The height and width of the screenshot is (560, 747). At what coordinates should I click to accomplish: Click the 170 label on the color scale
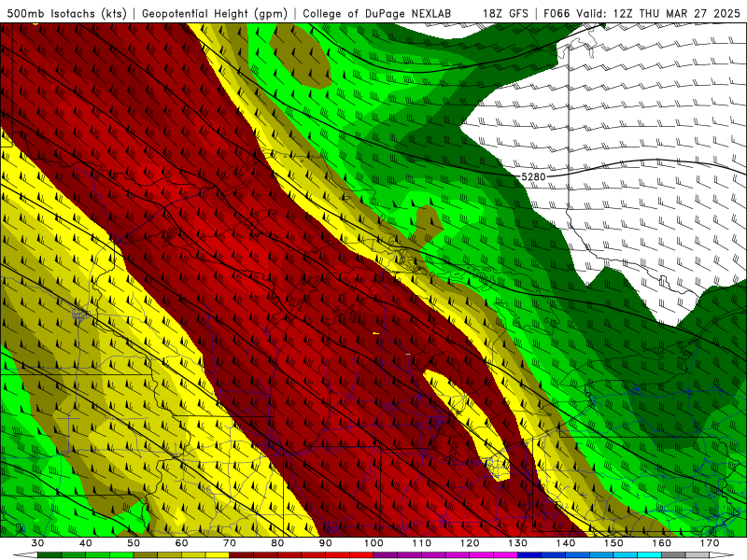click(710, 543)
